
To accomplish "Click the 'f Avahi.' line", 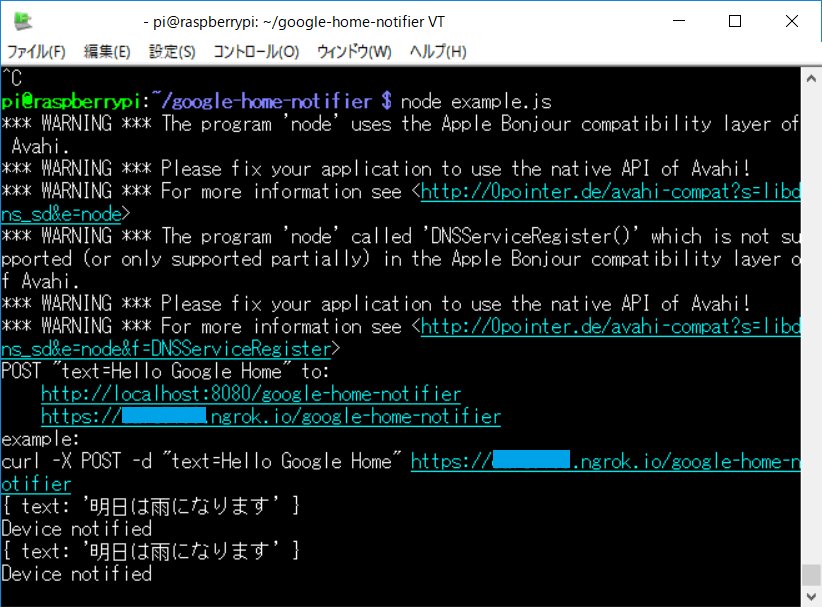I will click(x=40, y=281).
